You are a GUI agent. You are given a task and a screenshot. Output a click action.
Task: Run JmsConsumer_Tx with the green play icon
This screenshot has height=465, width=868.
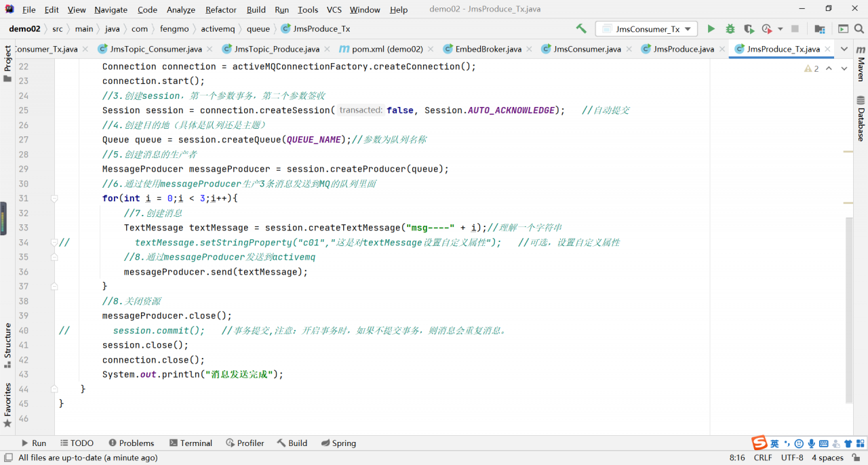(711, 29)
